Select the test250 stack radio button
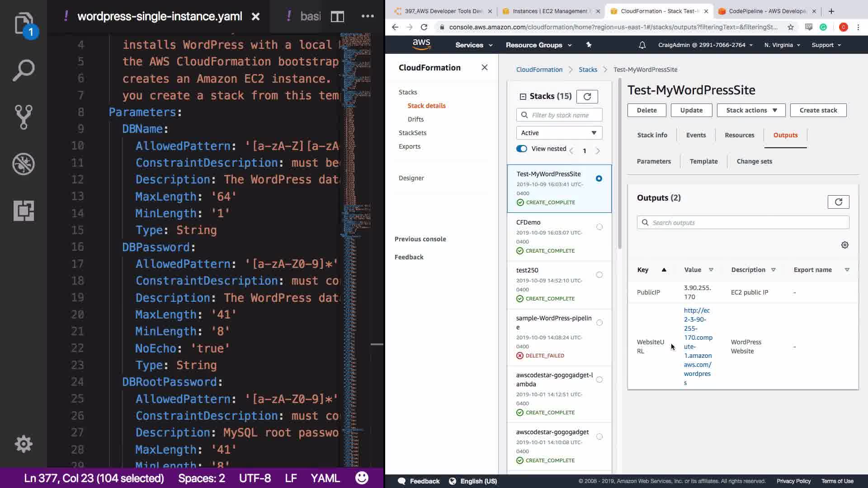 click(x=599, y=275)
